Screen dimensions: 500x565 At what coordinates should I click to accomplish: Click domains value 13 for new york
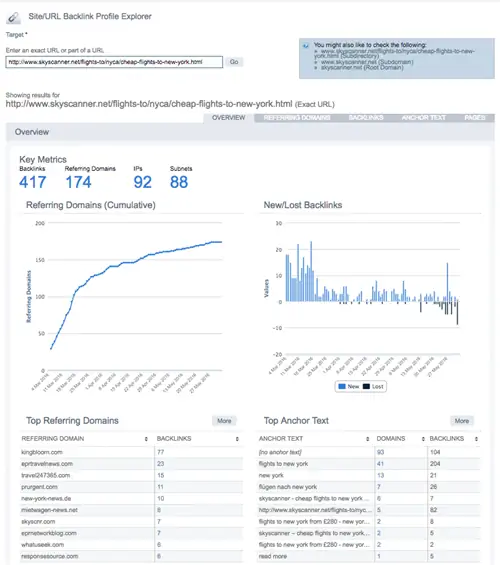(380, 475)
